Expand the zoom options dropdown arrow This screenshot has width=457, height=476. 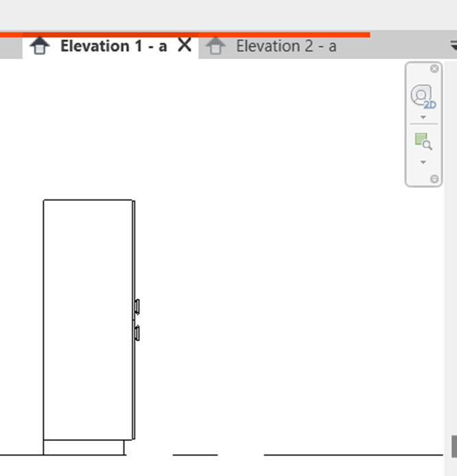pyautogui.click(x=423, y=163)
